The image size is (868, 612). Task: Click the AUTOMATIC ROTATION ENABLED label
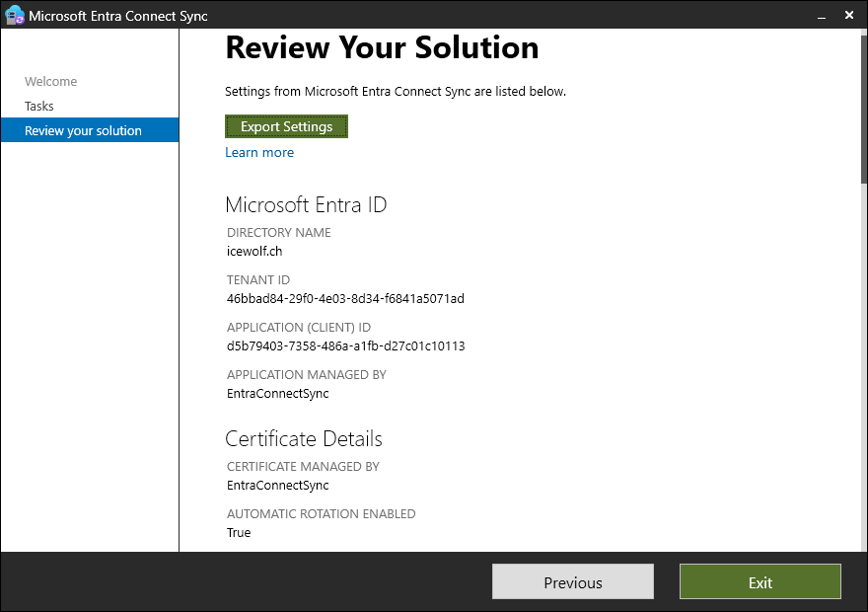coord(322,514)
